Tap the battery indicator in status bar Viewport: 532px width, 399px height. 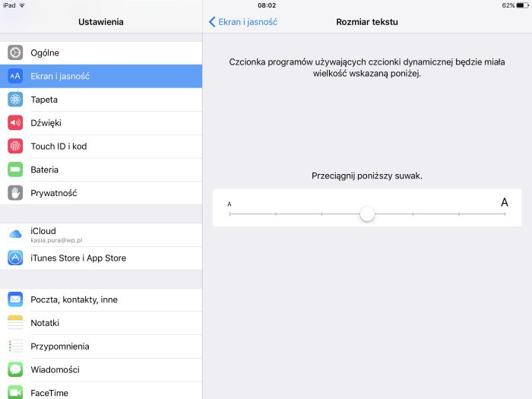pos(523,5)
